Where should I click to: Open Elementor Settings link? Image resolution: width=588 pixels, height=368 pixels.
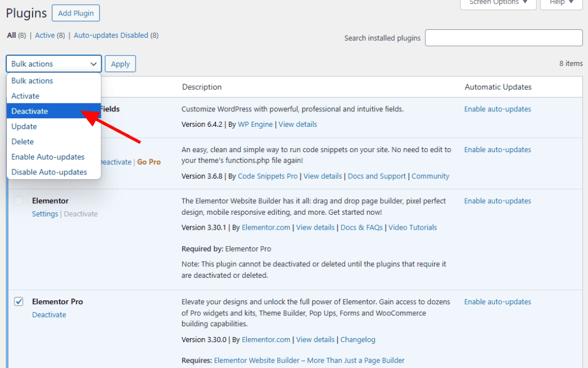pos(45,214)
